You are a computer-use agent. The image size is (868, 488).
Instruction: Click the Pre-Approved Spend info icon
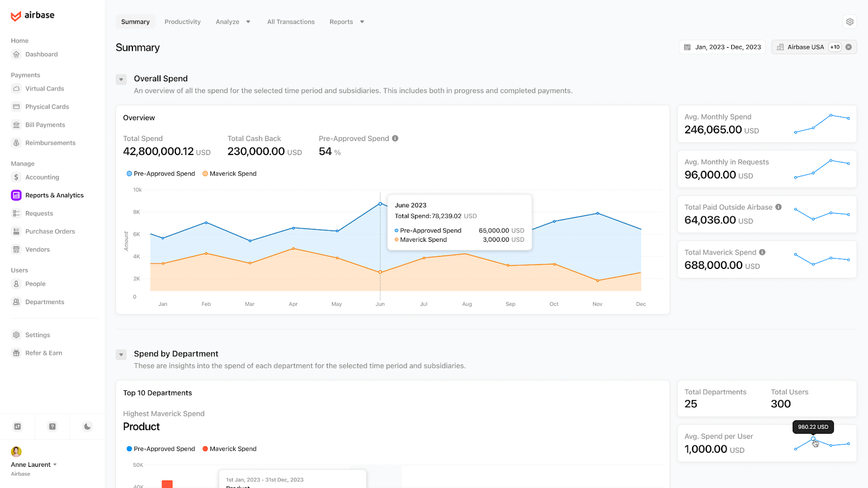click(x=395, y=138)
